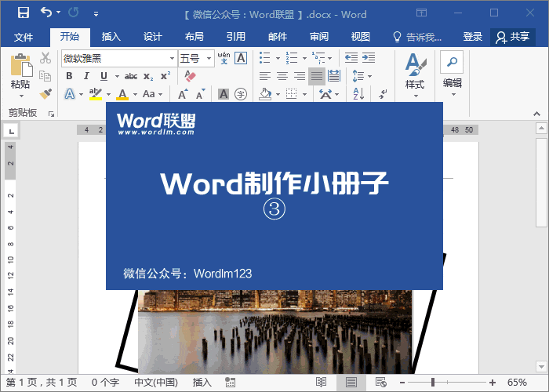Open Customize Quick Access Toolbar menu

[x=96, y=14]
